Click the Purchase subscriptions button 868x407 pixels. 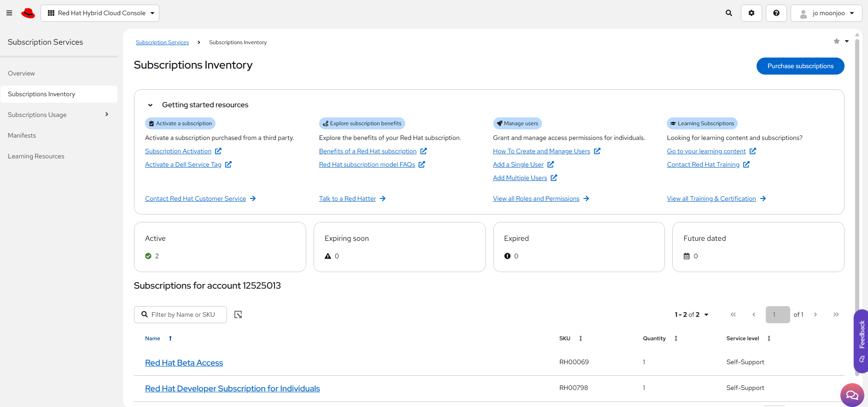(x=800, y=66)
